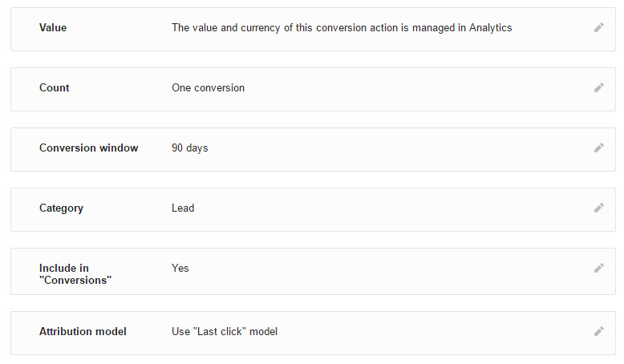Click the Category label
Viewport: 624px width, 364px height.
[61, 208]
